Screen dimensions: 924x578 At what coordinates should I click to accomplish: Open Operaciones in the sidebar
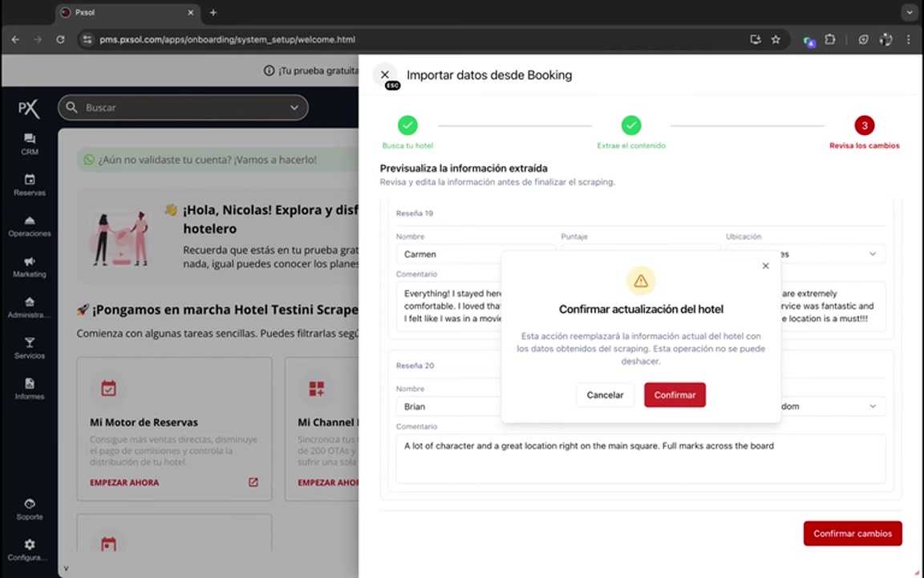(x=30, y=222)
